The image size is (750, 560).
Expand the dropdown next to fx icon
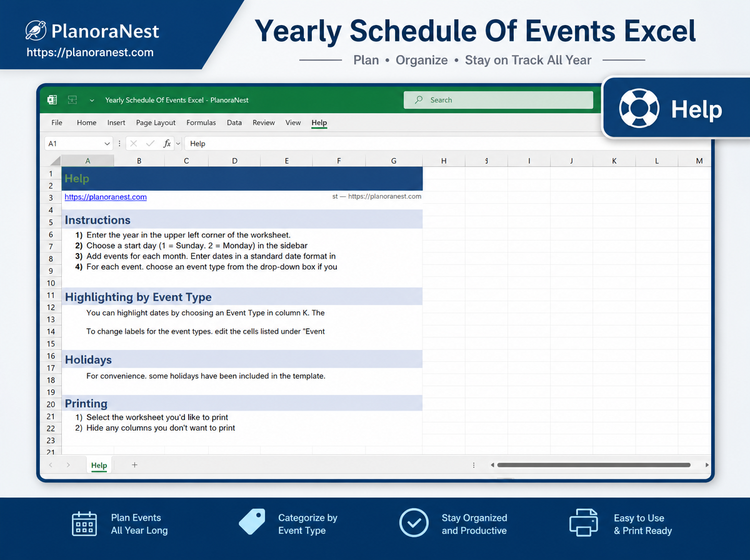pos(178,144)
